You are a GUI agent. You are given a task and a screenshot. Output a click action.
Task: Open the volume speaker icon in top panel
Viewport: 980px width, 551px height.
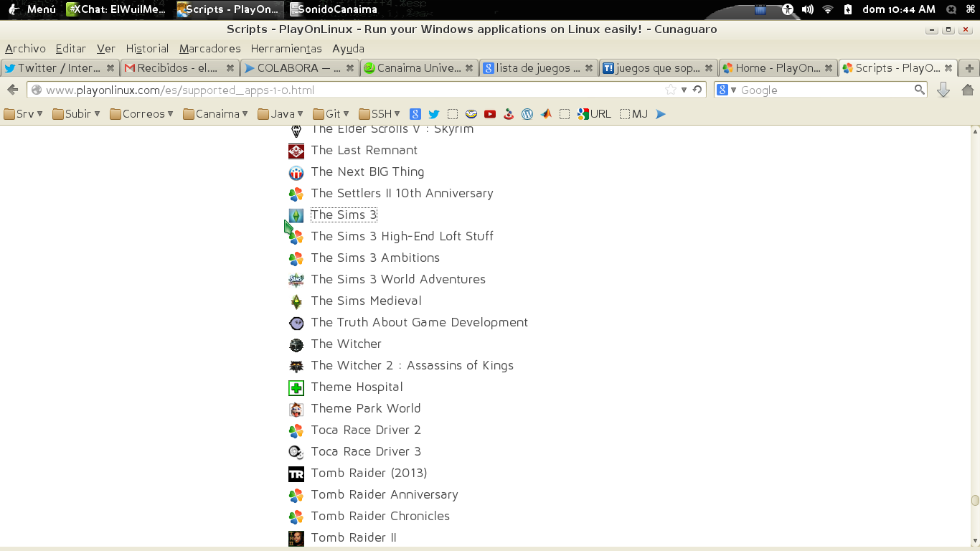808,9
